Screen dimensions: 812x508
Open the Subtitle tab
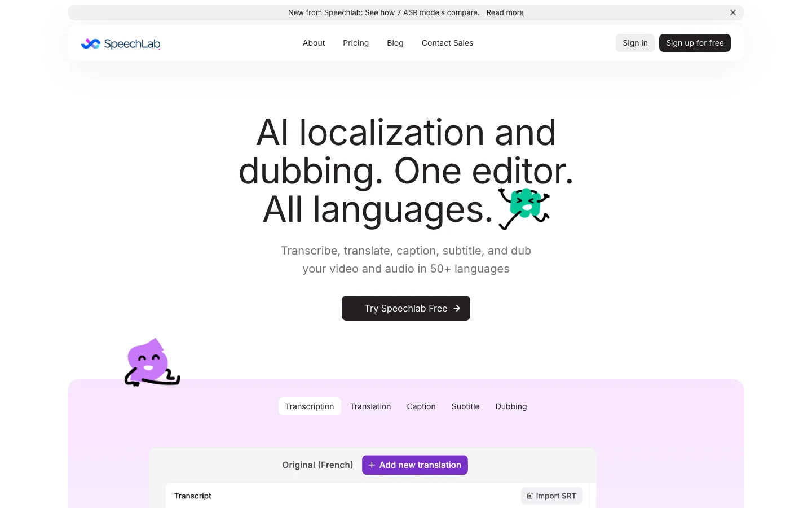pos(466,406)
